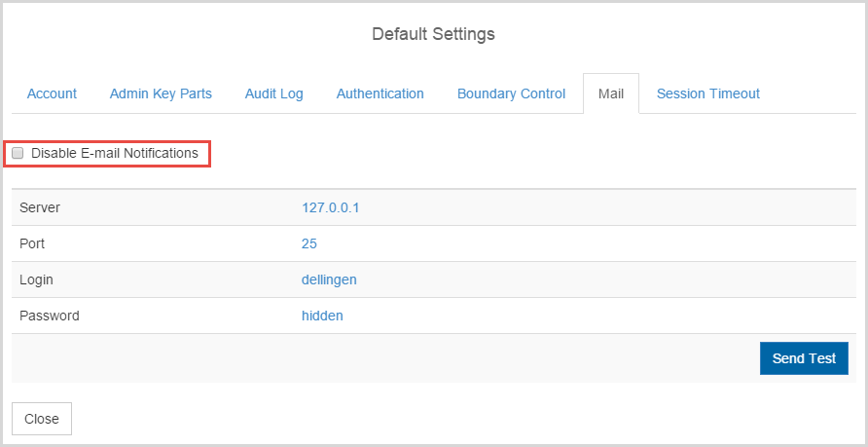Edit the server value 127.0.0.1

pyautogui.click(x=331, y=207)
